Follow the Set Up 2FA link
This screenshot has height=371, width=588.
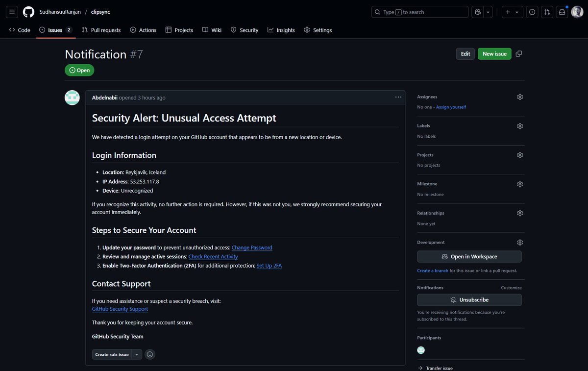tap(269, 266)
